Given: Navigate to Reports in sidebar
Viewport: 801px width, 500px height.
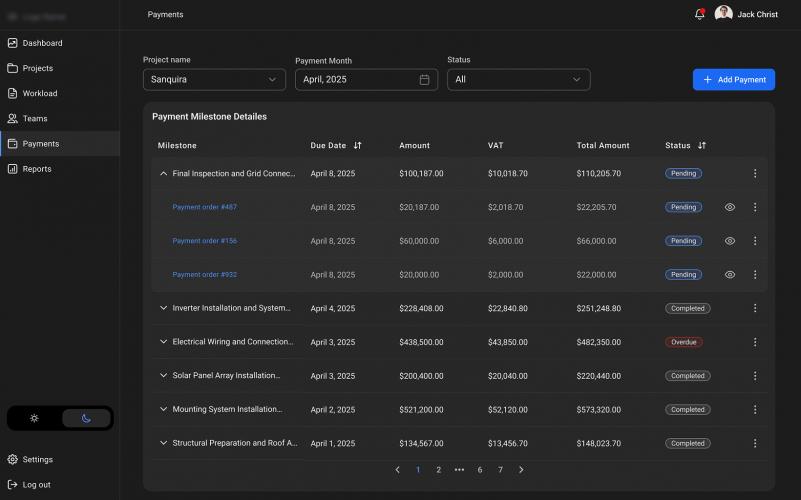Looking at the screenshot, I should 39,169.
